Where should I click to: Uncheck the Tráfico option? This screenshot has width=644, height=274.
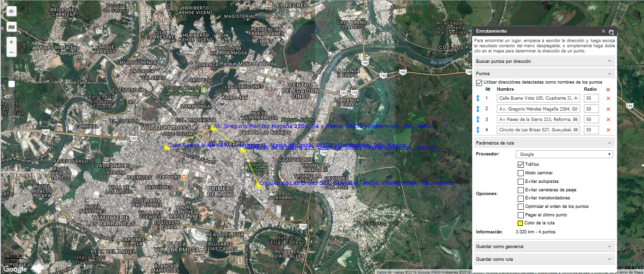pyautogui.click(x=520, y=164)
